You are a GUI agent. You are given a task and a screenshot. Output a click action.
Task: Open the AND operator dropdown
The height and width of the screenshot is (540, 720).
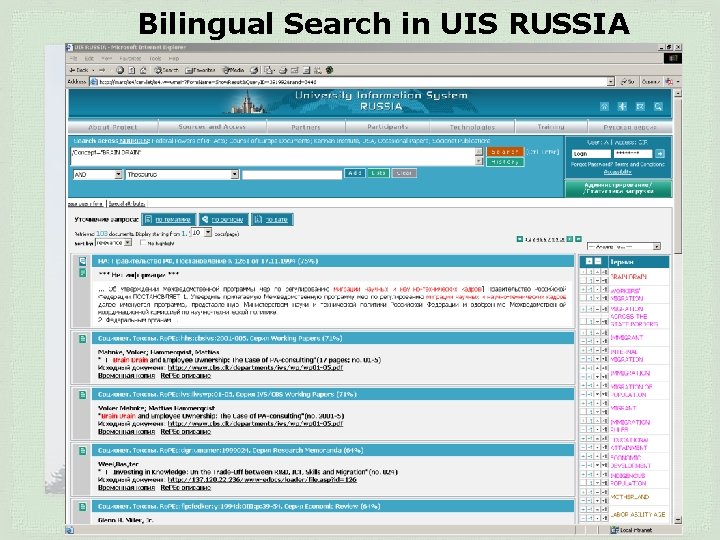coord(98,174)
